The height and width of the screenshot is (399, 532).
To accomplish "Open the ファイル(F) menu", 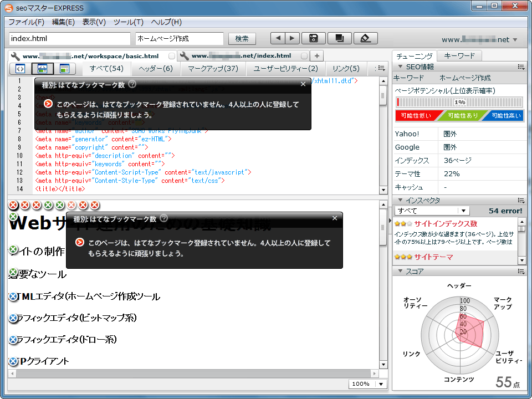I will click(x=26, y=22).
